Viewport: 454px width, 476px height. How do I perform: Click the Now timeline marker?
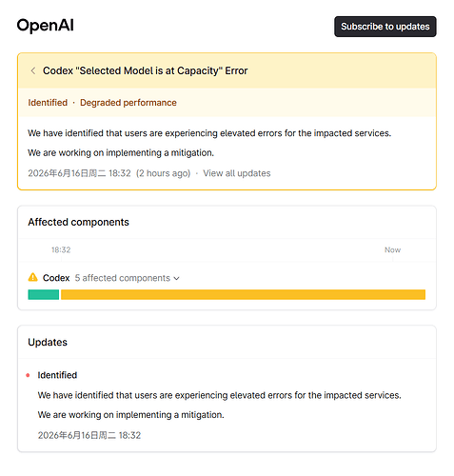pos(392,250)
